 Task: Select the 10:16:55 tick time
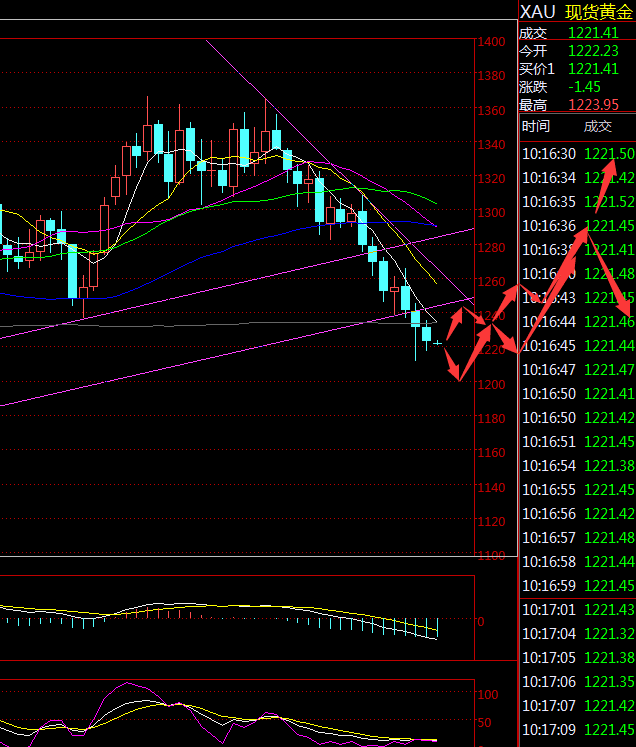coord(549,489)
